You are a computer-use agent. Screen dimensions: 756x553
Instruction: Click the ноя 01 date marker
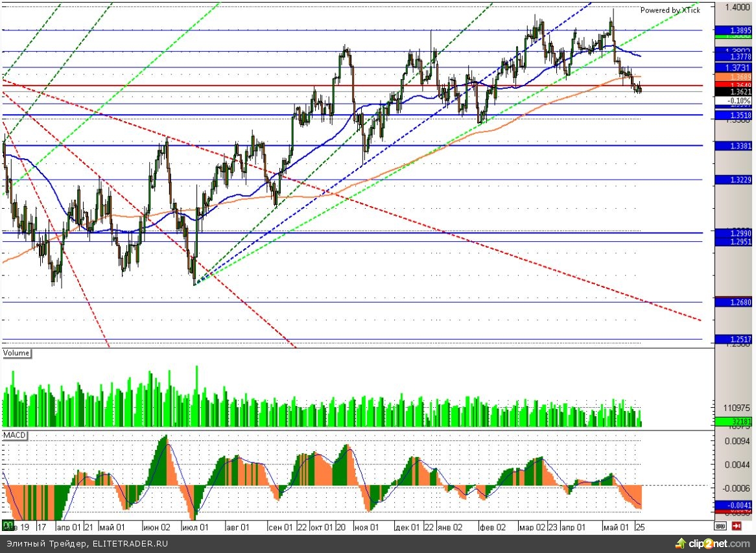click(x=366, y=527)
